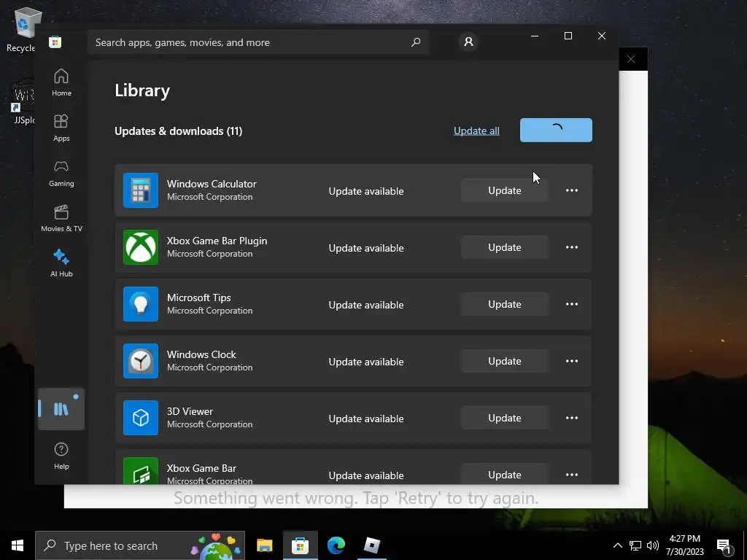Viewport: 747px width, 560px height.
Task: Open Movies & TV section
Action: coord(61,218)
